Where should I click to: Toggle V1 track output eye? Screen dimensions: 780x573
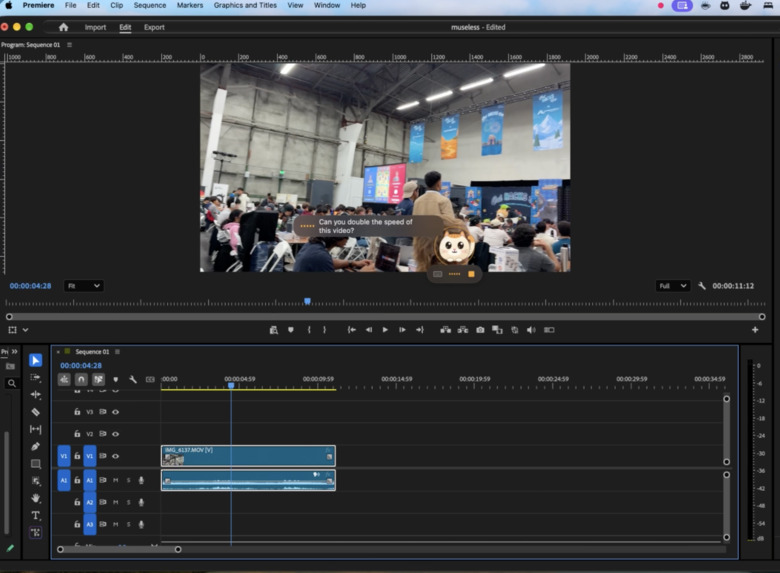click(115, 456)
